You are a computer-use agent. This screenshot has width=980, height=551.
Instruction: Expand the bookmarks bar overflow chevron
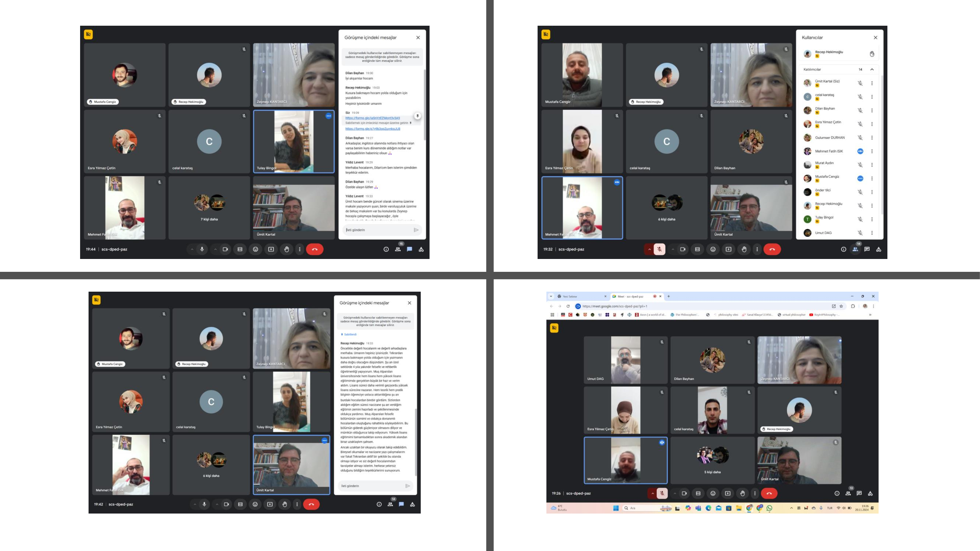(x=870, y=315)
